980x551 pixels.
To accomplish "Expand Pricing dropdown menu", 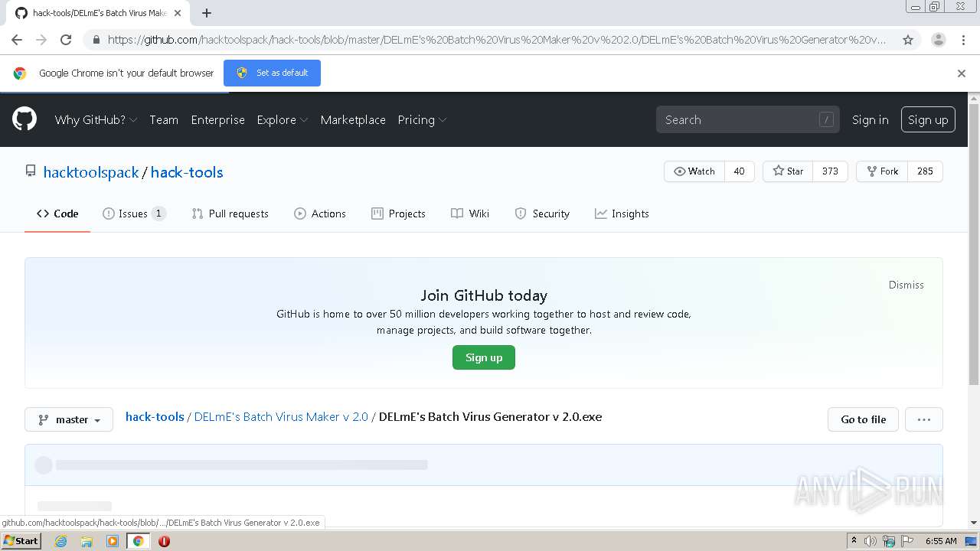I will click(x=422, y=119).
